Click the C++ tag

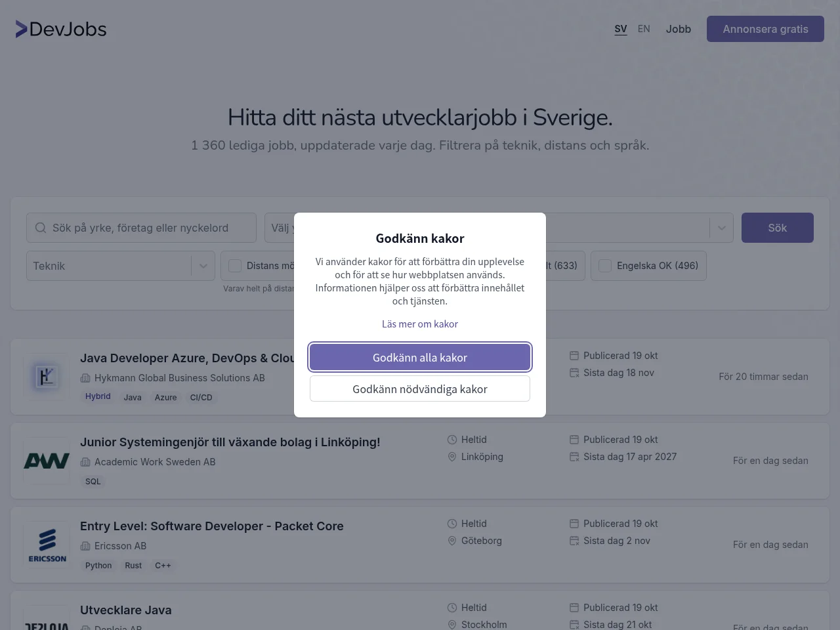(163, 566)
